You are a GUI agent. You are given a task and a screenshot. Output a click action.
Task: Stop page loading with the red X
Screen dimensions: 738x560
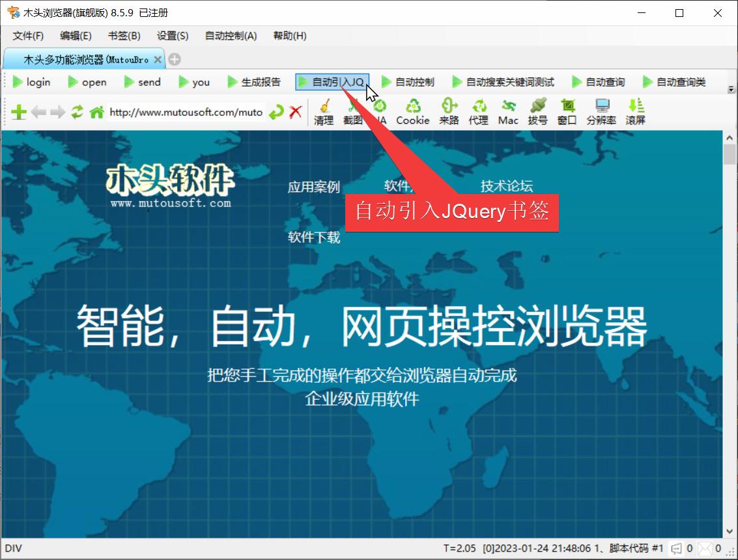tap(296, 112)
